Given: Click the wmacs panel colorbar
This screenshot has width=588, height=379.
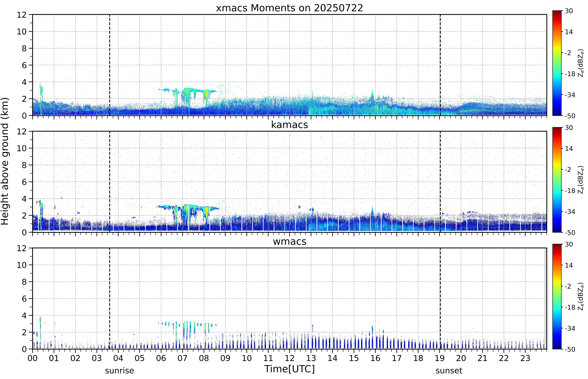Looking at the screenshot, I should [x=557, y=297].
